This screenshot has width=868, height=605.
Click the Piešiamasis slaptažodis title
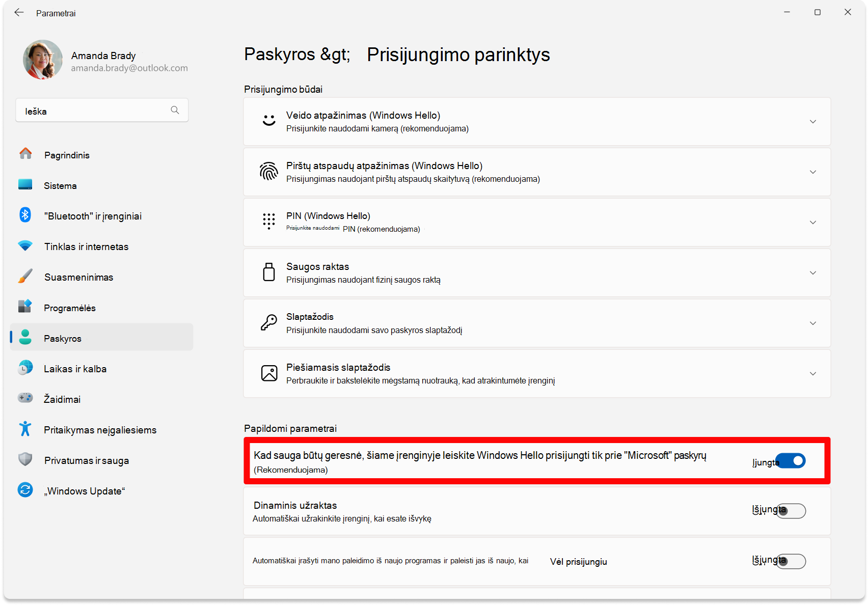[338, 368]
